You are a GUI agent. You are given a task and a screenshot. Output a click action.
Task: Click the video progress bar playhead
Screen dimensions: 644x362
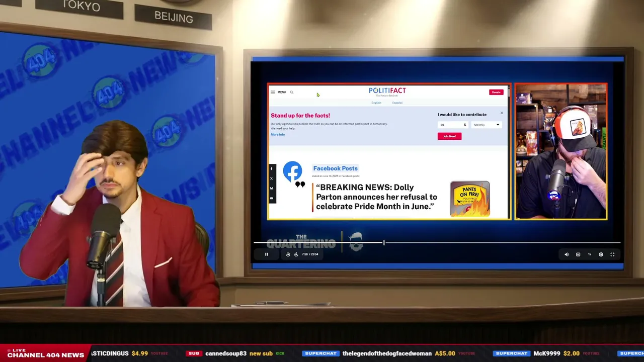[384, 243]
